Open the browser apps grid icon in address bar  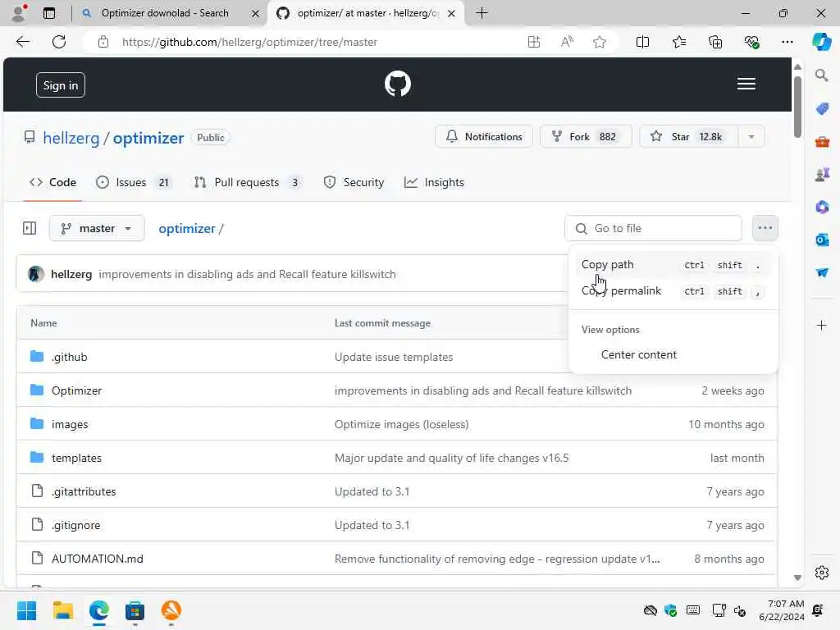(533, 42)
